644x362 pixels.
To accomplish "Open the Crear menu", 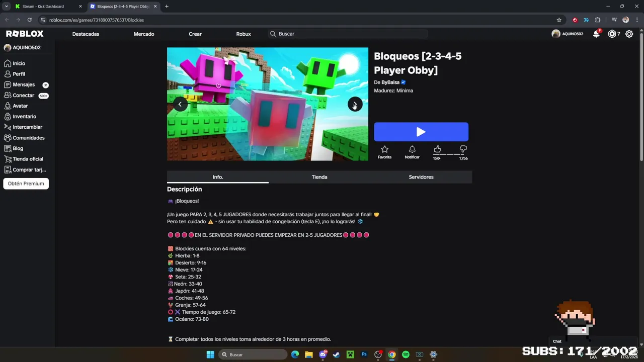I will [x=195, y=34].
